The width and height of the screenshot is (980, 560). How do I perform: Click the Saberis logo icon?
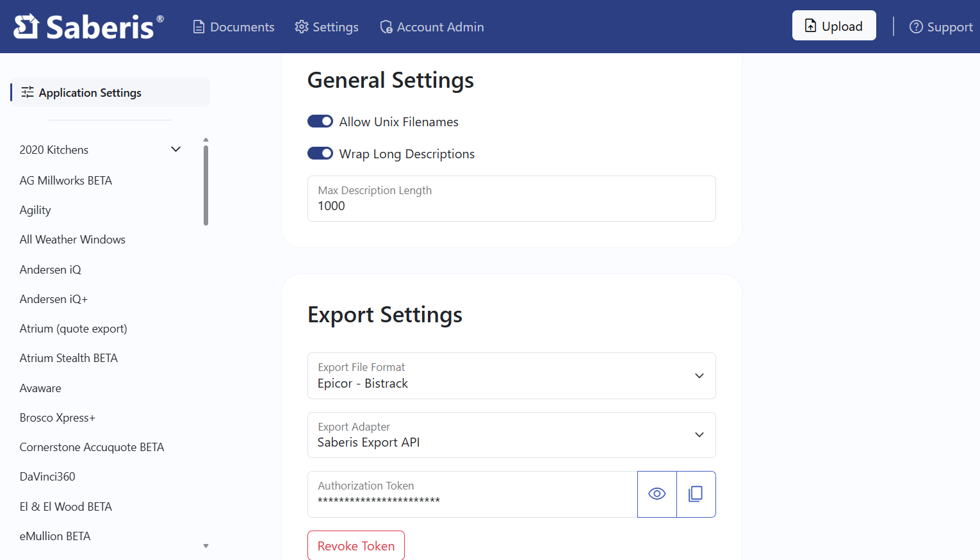[x=25, y=26]
